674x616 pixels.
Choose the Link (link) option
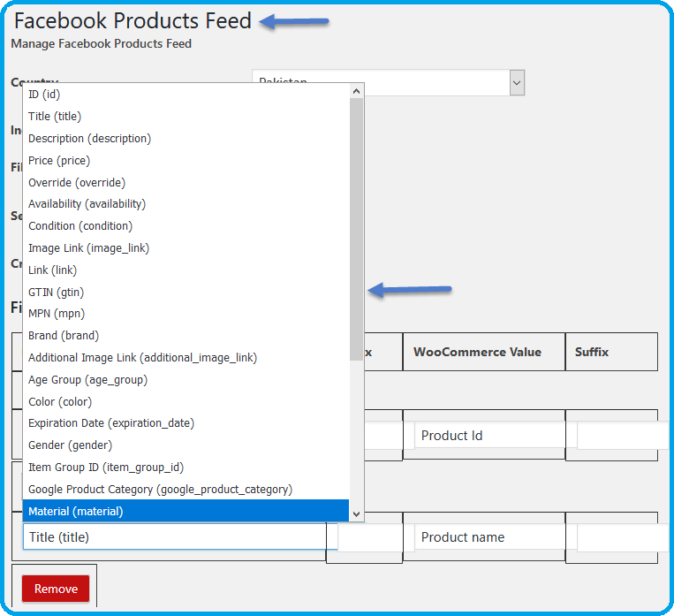(186, 270)
